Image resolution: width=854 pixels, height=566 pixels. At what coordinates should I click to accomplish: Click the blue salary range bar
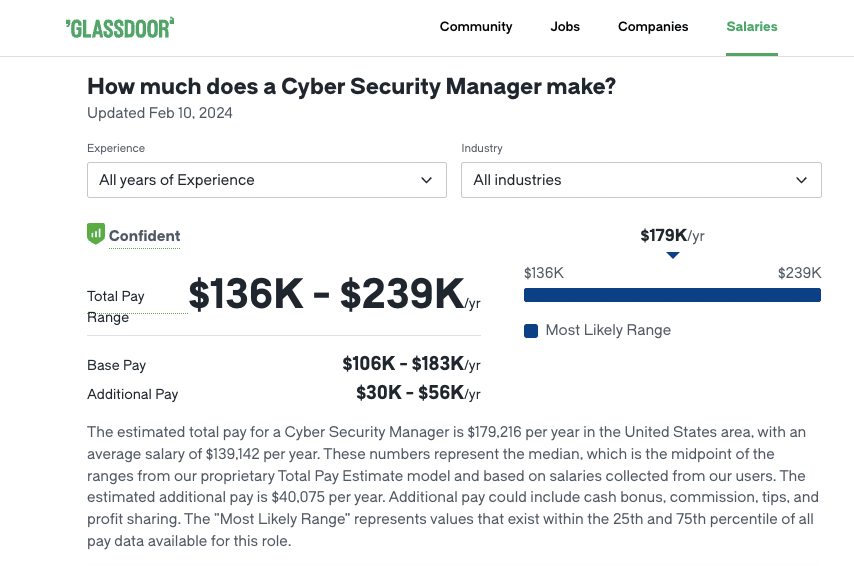672,295
